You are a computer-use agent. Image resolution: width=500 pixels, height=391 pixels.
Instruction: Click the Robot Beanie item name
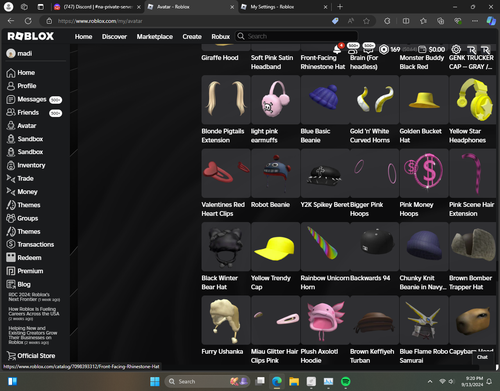tap(270, 205)
